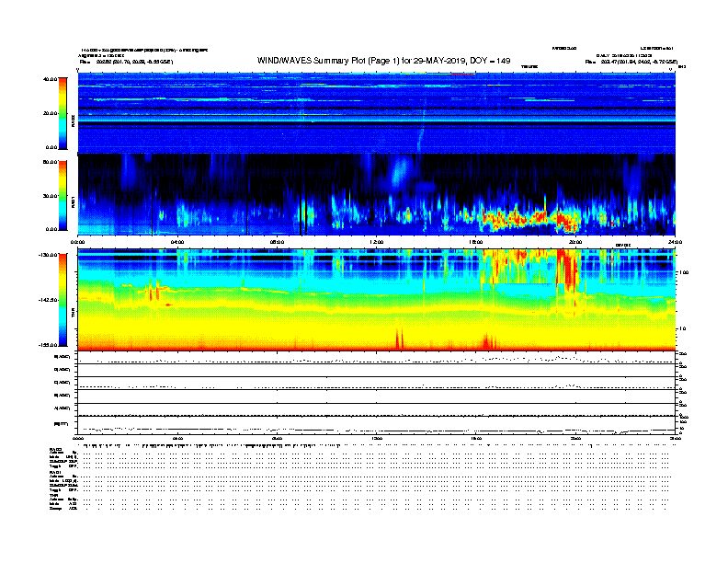Click the 24:00 tick label below RAD1 spectrogram
728x563 pixels.
675,242
